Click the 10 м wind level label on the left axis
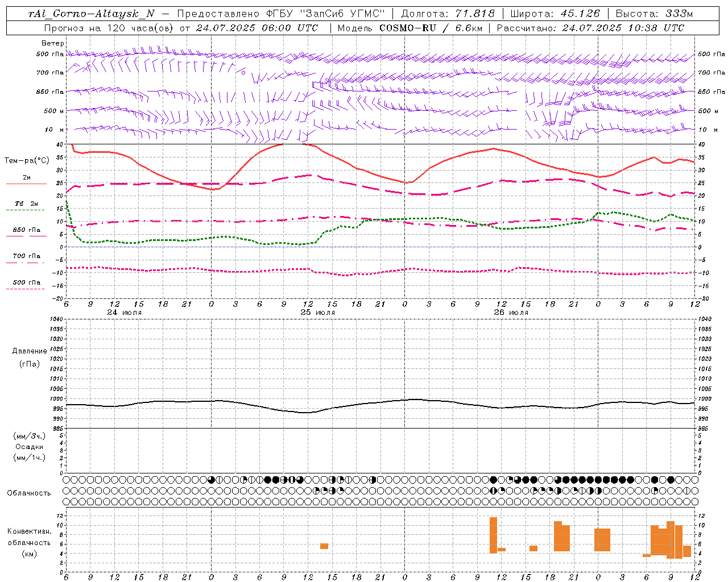 point(55,130)
